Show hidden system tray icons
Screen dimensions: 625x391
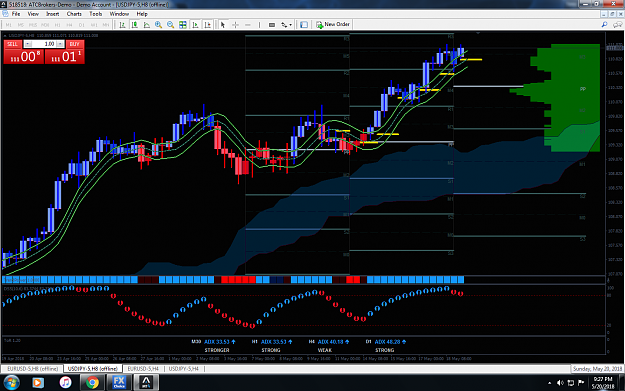[x=550, y=383]
